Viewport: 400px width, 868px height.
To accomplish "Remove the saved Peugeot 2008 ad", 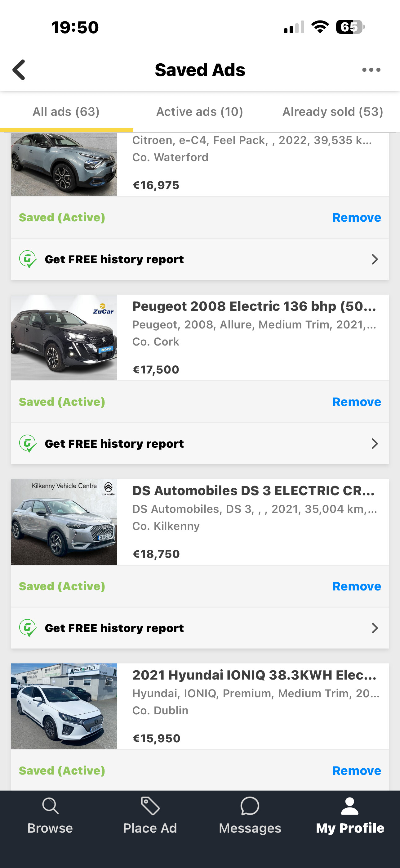I will (x=356, y=402).
